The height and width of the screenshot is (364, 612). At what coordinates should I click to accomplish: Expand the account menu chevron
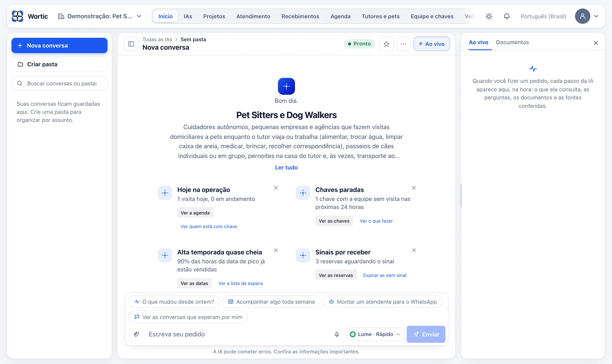point(596,16)
